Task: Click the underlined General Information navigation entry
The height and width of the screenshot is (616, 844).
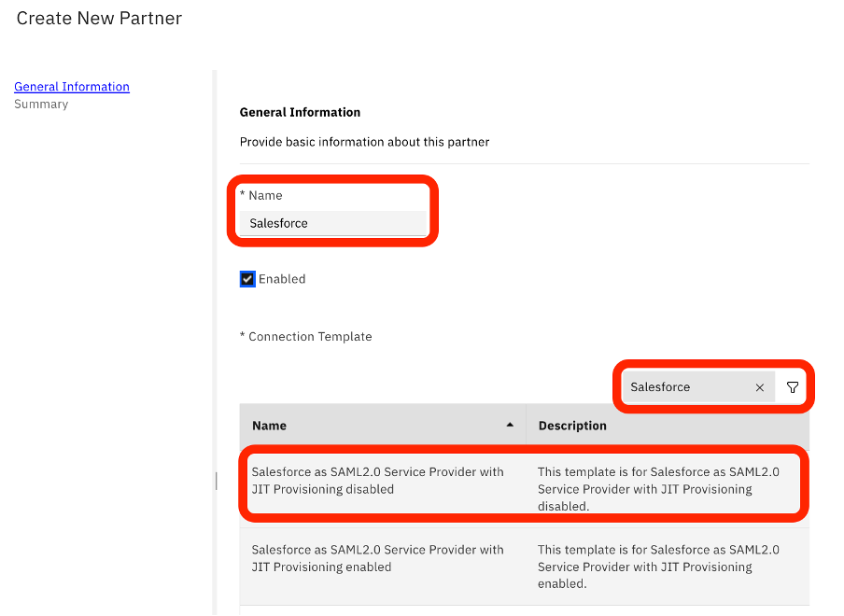Action: (72, 86)
